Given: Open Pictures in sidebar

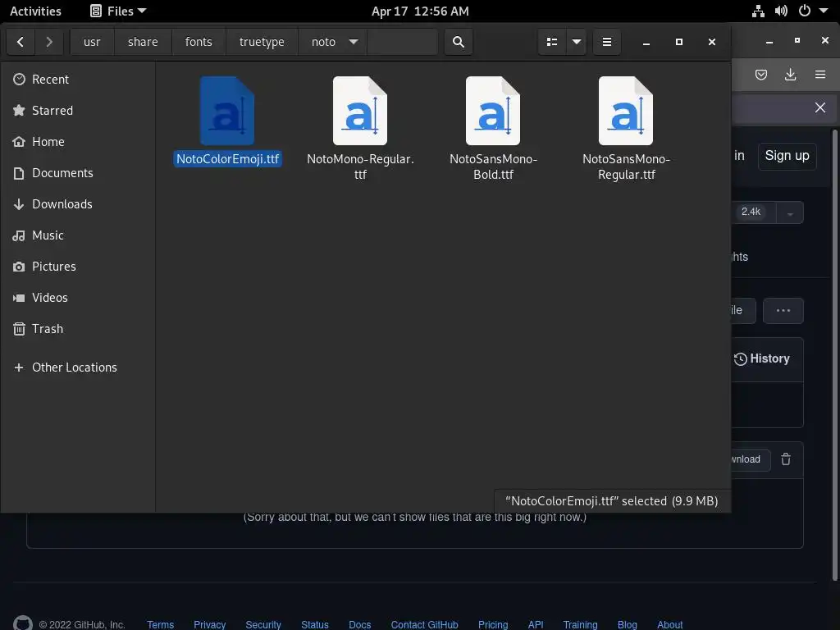Looking at the screenshot, I should pos(78,267).
